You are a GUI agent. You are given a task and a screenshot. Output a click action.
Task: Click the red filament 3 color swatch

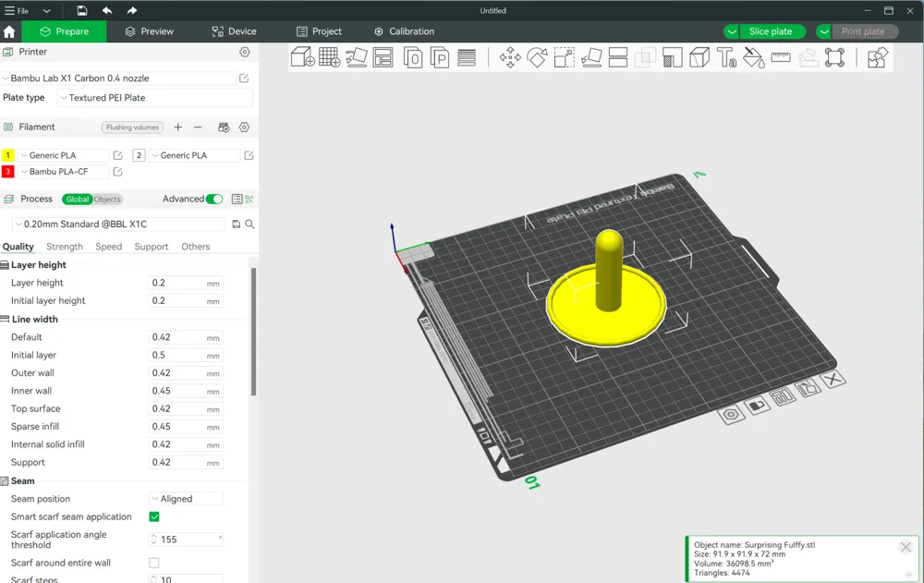point(7,172)
